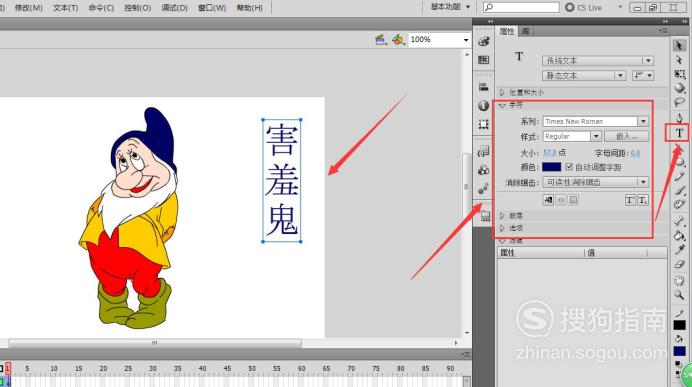The height and width of the screenshot is (387, 692).
Task: Click the CS Live button
Action: pos(584,7)
